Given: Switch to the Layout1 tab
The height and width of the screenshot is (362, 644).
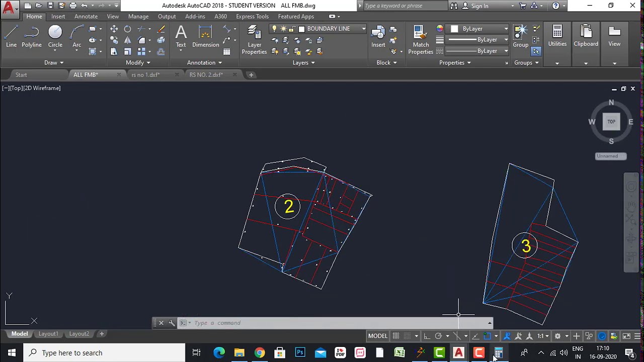Looking at the screenshot, I should [x=48, y=334].
